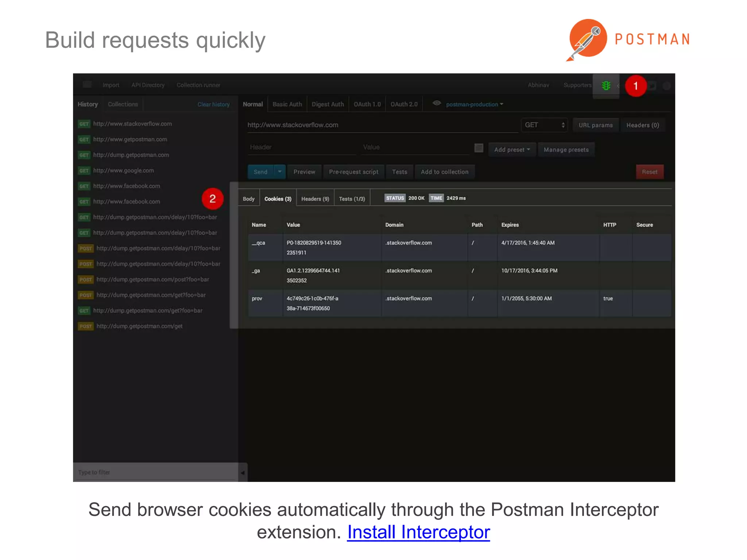Open the response Headers (9) tab
The height and width of the screenshot is (560, 747).
pos(315,199)
